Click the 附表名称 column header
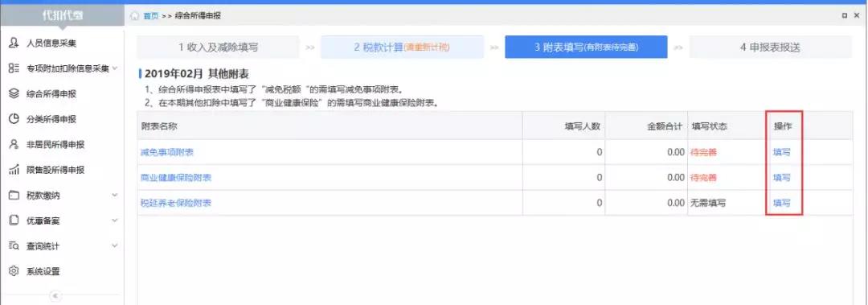The image size is (868, 305). coord(159,126)
